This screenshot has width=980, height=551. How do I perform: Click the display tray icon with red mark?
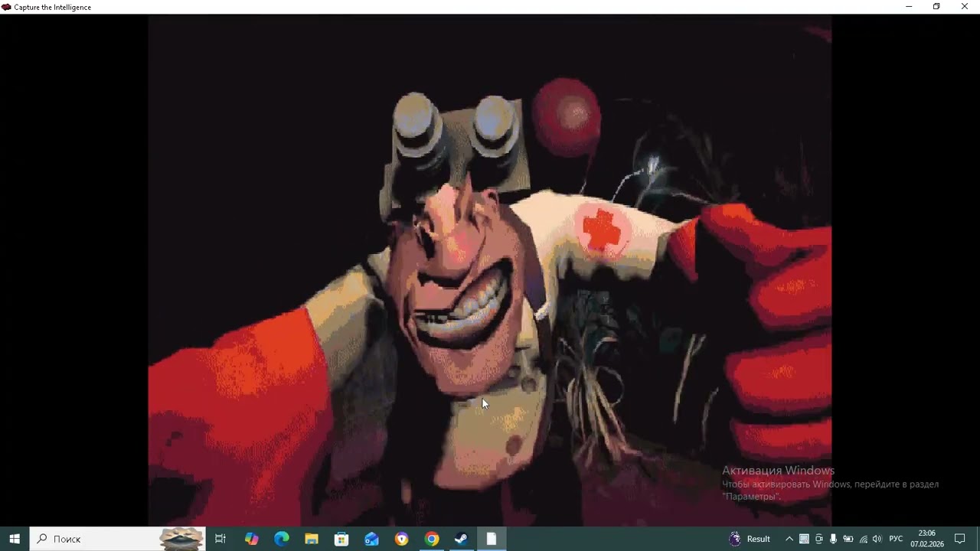804,539
